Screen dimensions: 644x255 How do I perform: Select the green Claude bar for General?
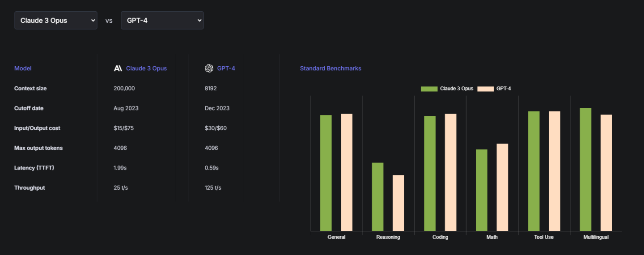(326, 173)
